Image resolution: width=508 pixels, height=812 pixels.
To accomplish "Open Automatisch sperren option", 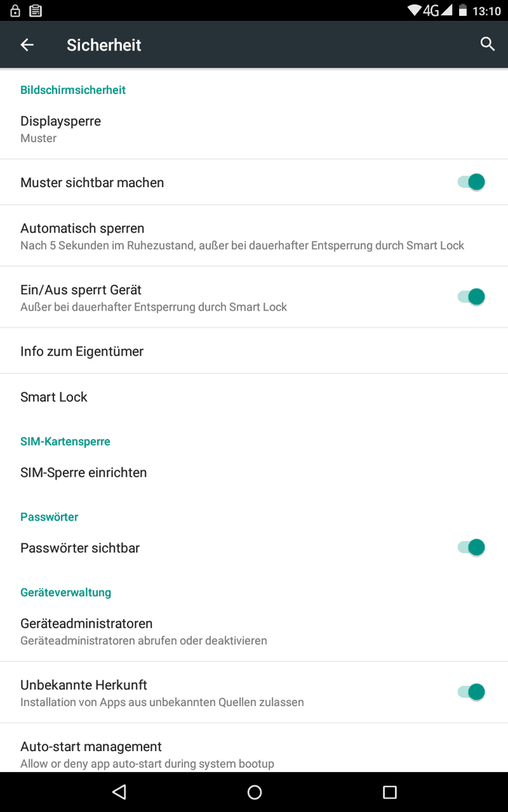I will (254, 236).
